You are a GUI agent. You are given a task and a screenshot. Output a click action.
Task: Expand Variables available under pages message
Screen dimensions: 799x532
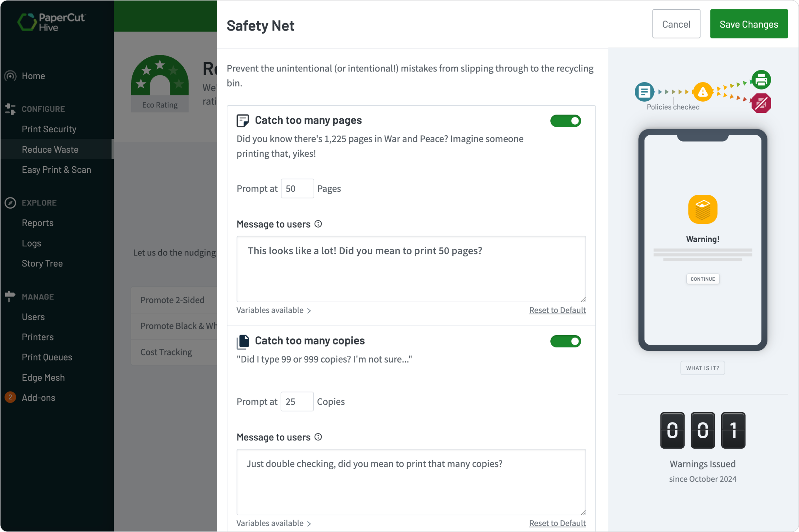pyautogui.click(x=274, y=310)
